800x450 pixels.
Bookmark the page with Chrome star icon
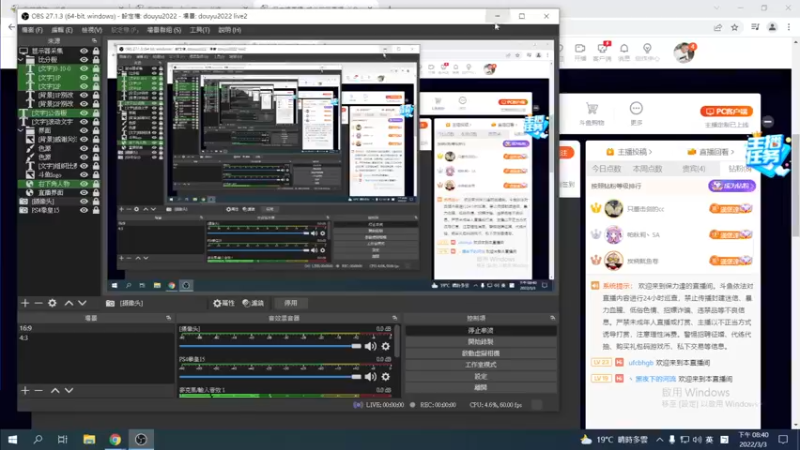[735, 28]
